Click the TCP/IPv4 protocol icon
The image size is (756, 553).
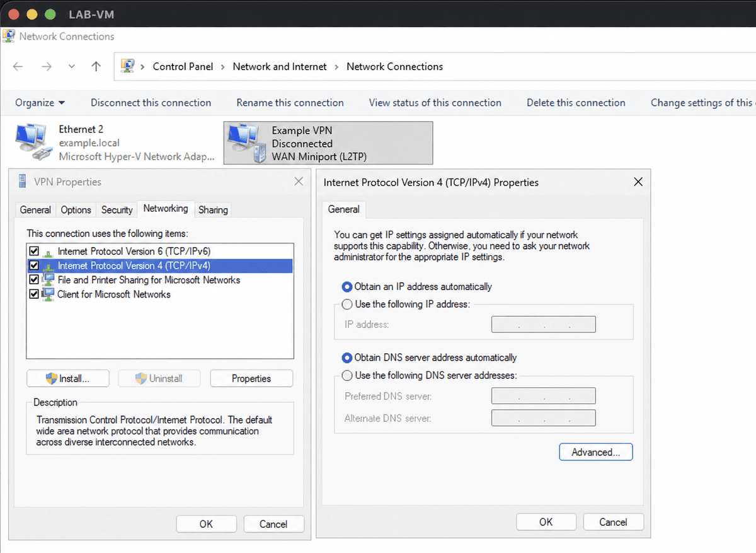point(48,265)
